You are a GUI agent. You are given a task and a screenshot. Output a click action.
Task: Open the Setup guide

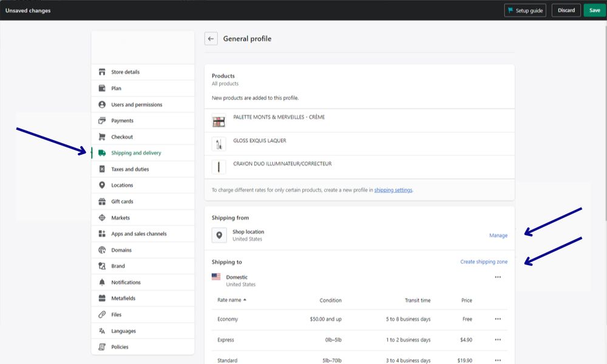525,10
